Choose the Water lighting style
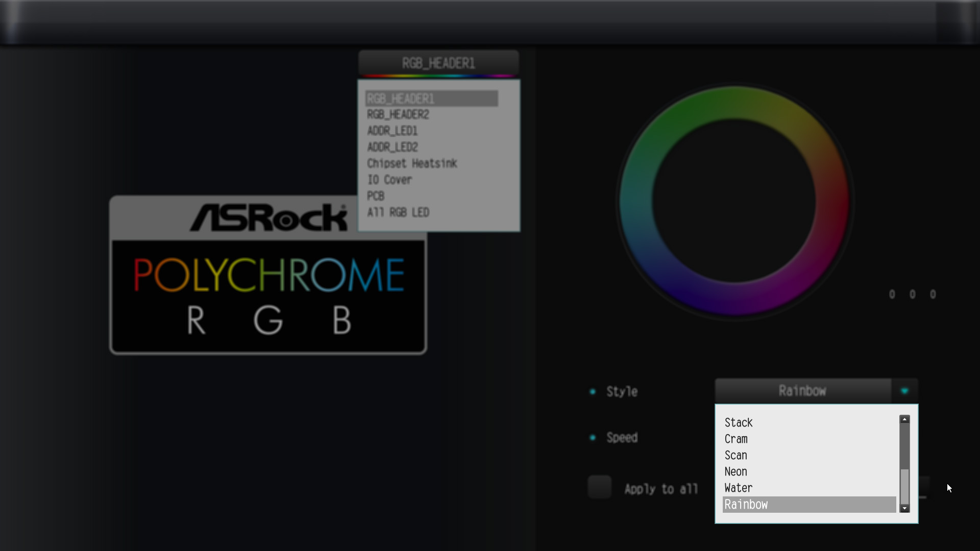Image resolution: width=980 pixels, height=551 pixels. 738,488
